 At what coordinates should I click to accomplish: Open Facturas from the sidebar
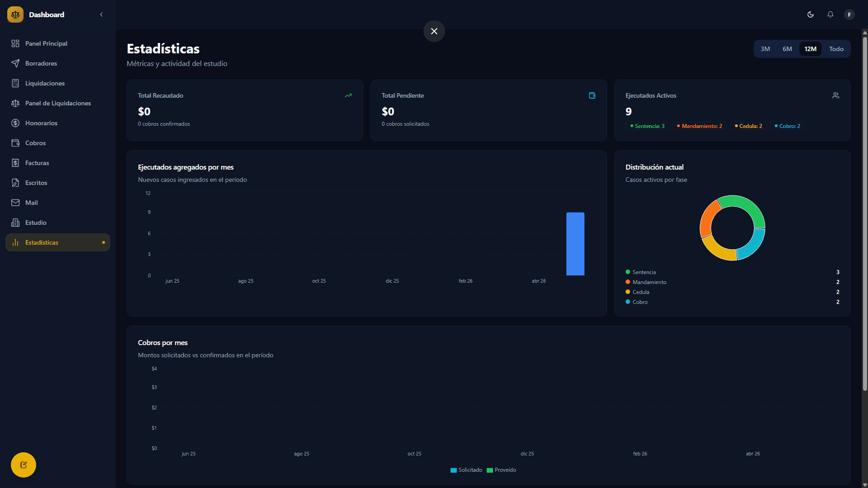58,163
